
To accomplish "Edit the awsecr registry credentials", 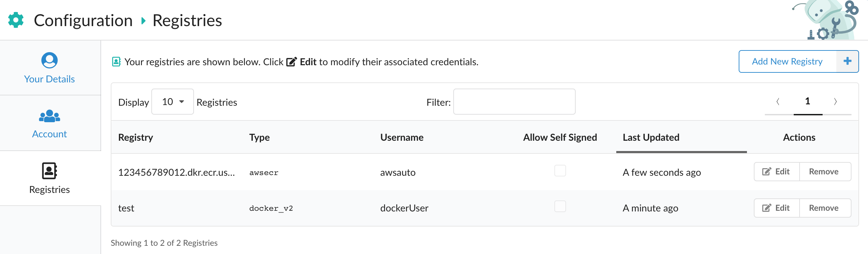I will pos(777,172).
